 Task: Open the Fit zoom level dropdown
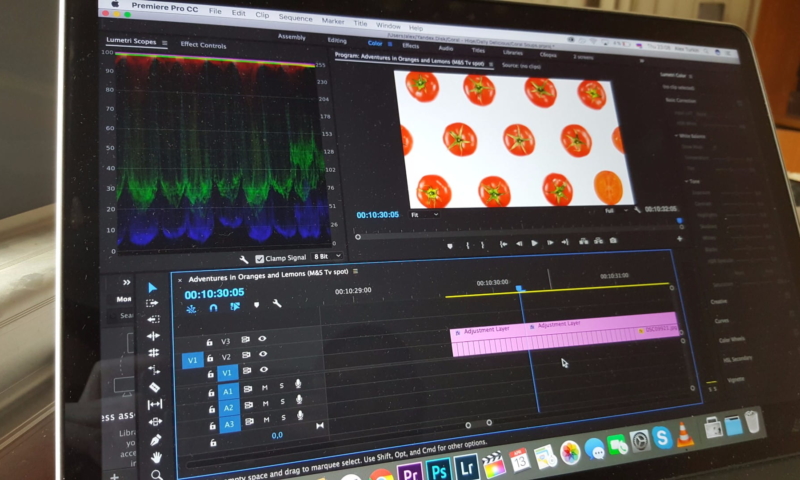pyautogui.click(x=424, y=214)
